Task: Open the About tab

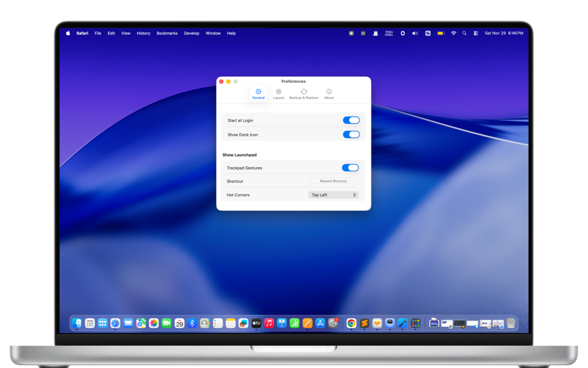Action: (x=329, y=94)
